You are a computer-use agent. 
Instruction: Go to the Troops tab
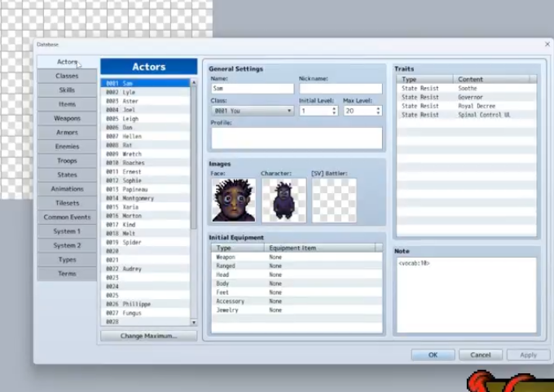67,161
